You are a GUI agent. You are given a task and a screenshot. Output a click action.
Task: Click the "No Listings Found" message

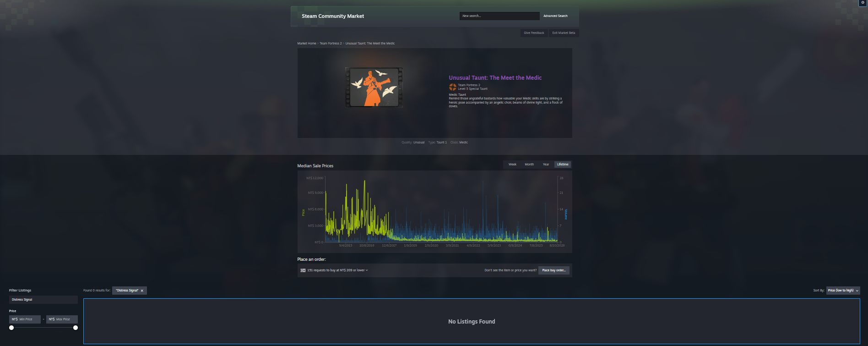pos(472,322)
